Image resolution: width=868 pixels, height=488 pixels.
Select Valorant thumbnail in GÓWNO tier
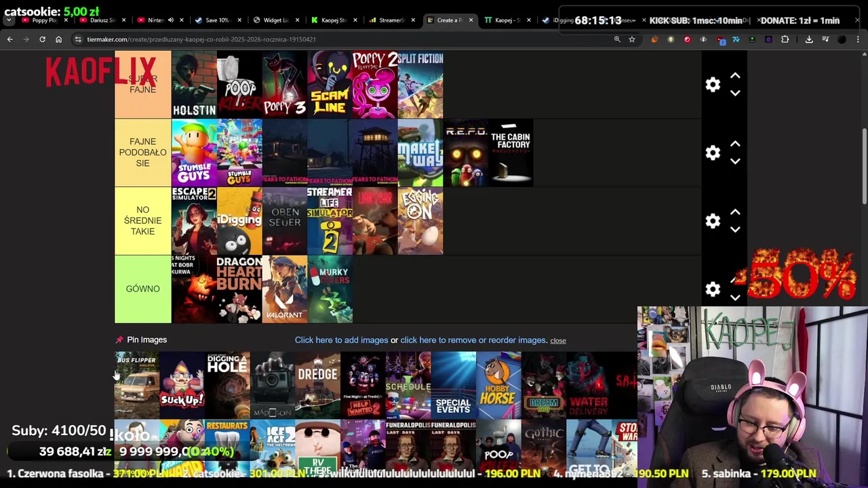point(285,289)
